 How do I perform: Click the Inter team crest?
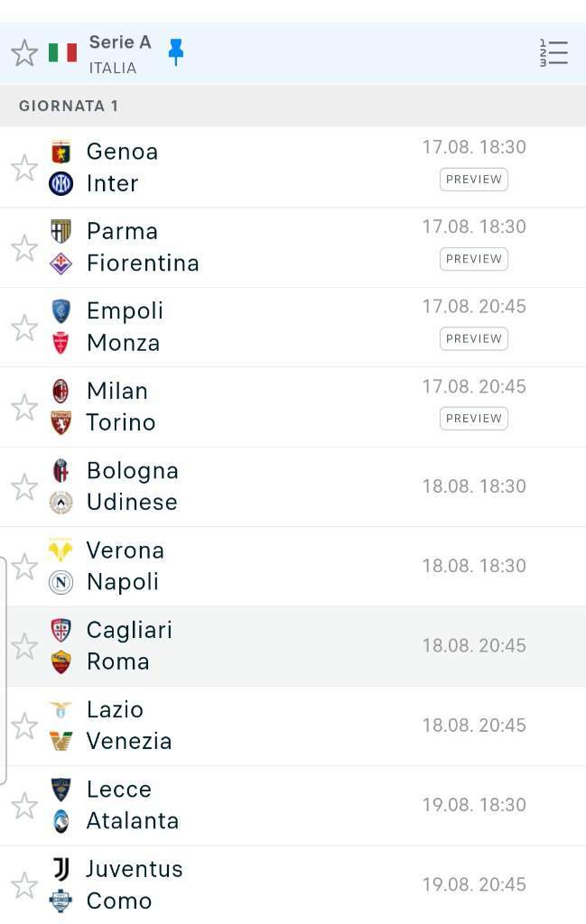pos(60,183)
